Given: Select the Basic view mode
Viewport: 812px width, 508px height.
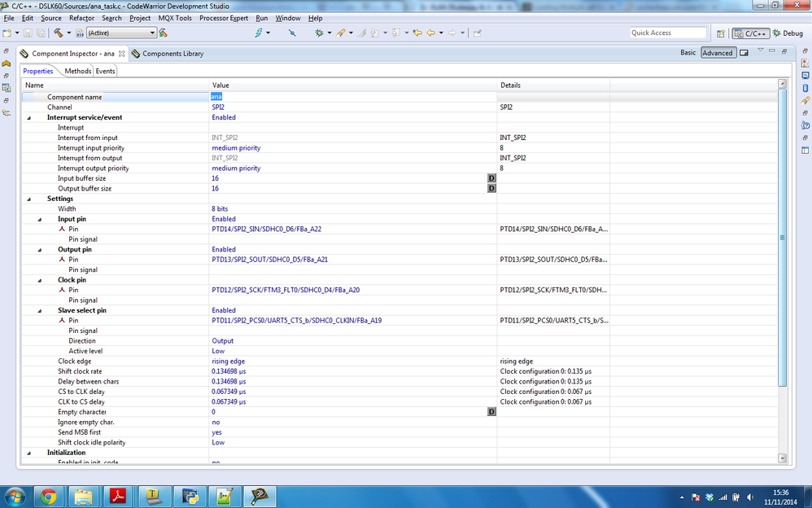Looking at the screenshot, I should point(688,52).
